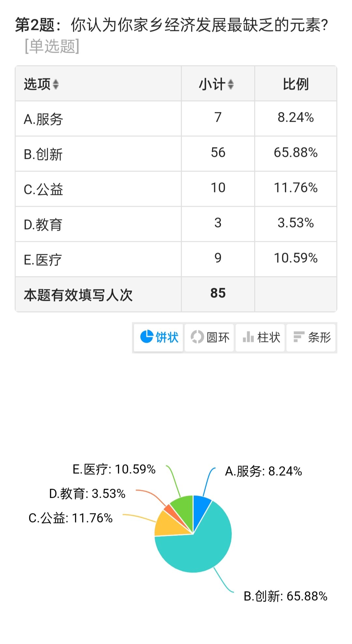Viewport: 352px width, 644px height.
Task: Switch to 条形 chart view
Action: click(311, 337)
